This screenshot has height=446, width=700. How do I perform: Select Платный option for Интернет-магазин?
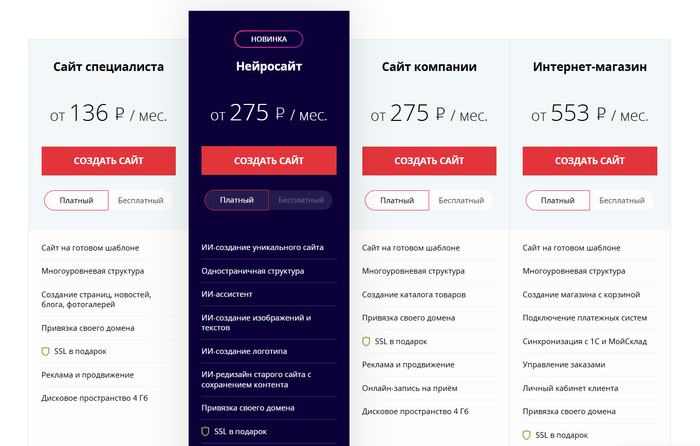[558, 200]
